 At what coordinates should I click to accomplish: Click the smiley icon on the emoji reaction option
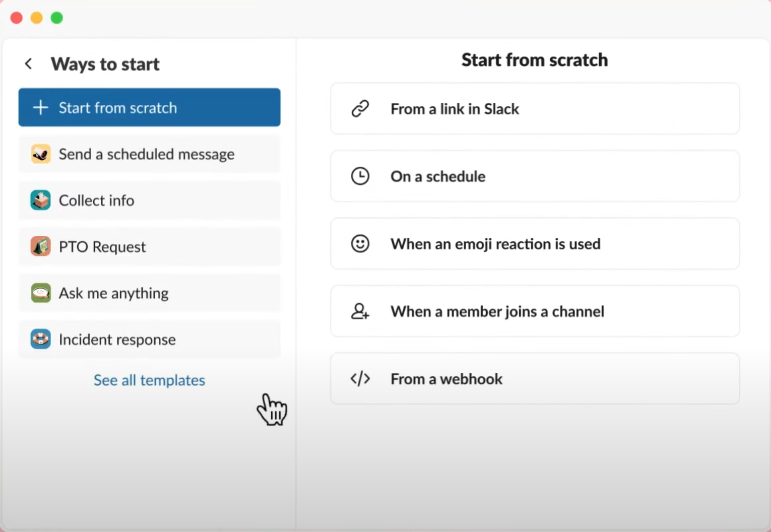pos(360,243)
